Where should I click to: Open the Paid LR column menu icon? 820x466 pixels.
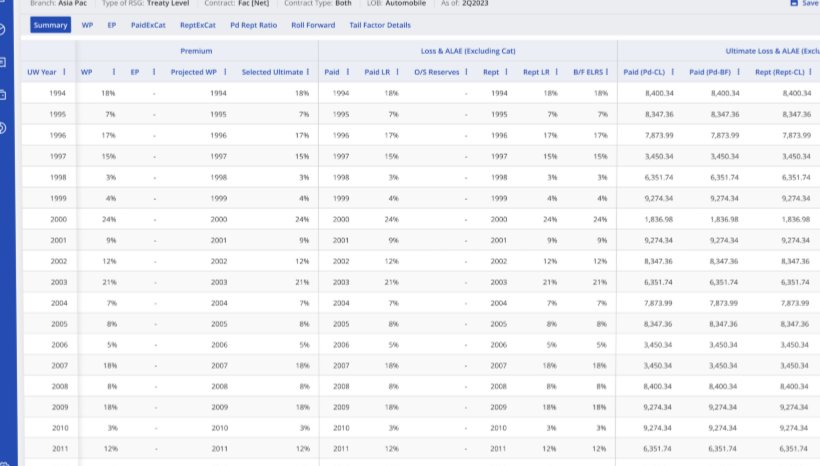pyautogui.click(x=397, y=72)
